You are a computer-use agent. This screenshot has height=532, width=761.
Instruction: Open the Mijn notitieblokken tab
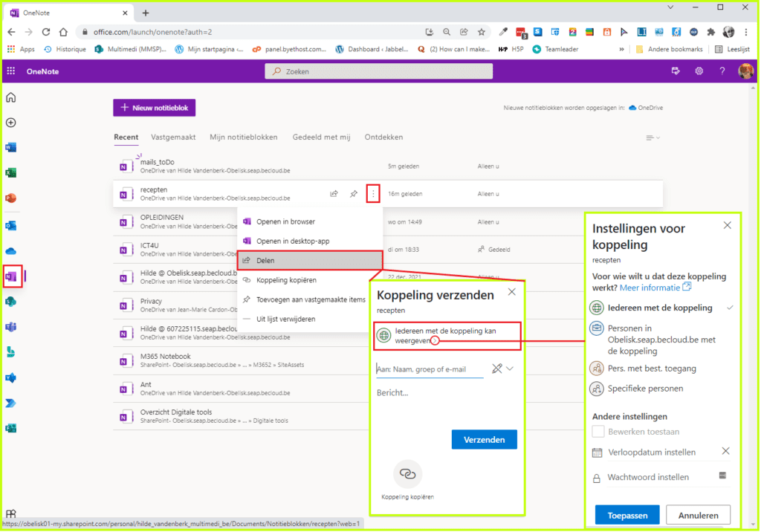pyautogui.click(x=244, y=137)
